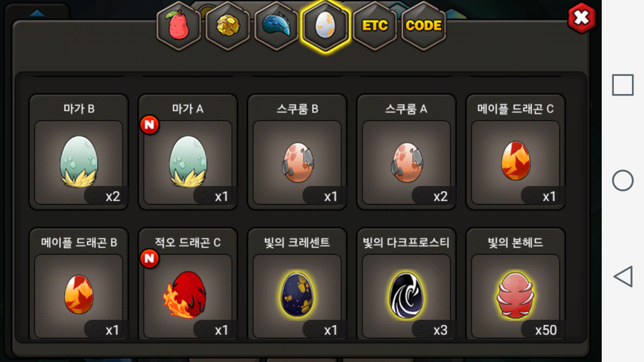Choose the 빛의 크레센트 egg
The image size is (644, 362).
297,285
